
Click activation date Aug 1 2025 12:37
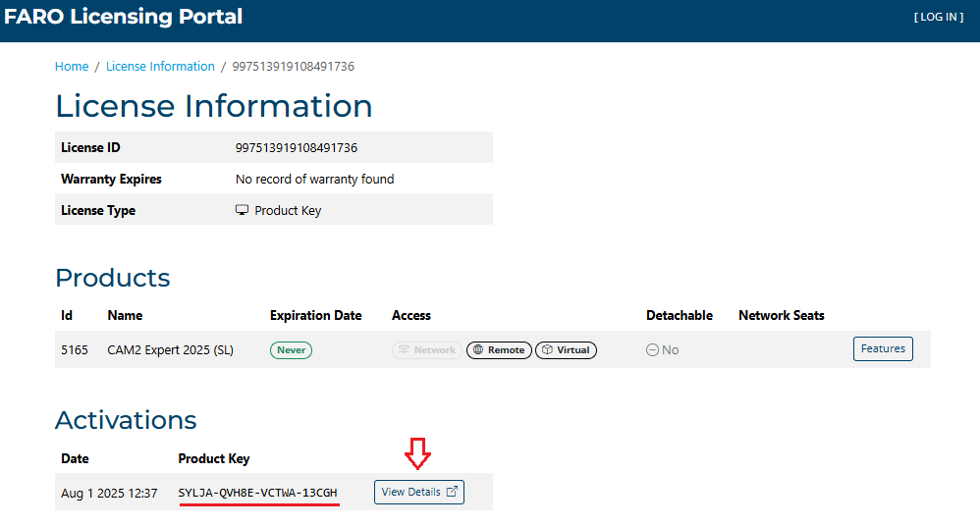109,494
